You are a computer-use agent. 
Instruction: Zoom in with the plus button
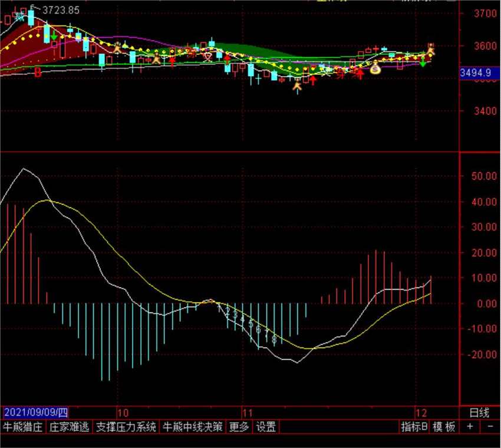[470, 427]
